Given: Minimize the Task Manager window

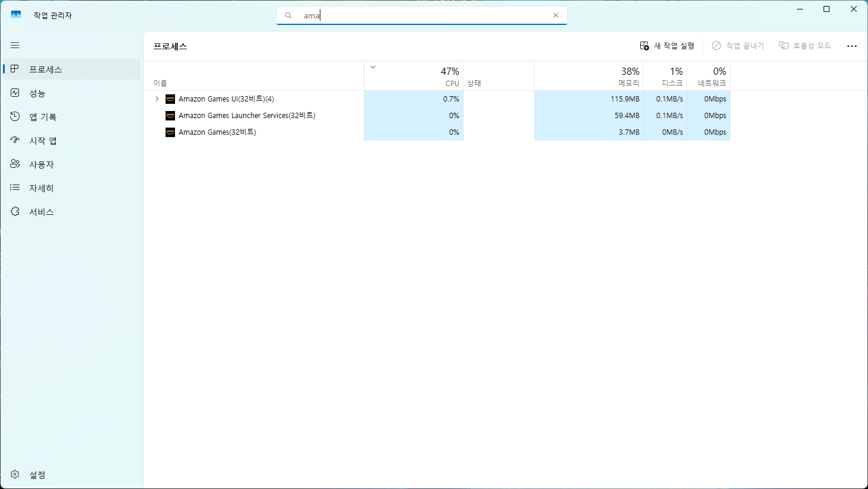Looking at the screenshot, I should [x=800, y=9].
